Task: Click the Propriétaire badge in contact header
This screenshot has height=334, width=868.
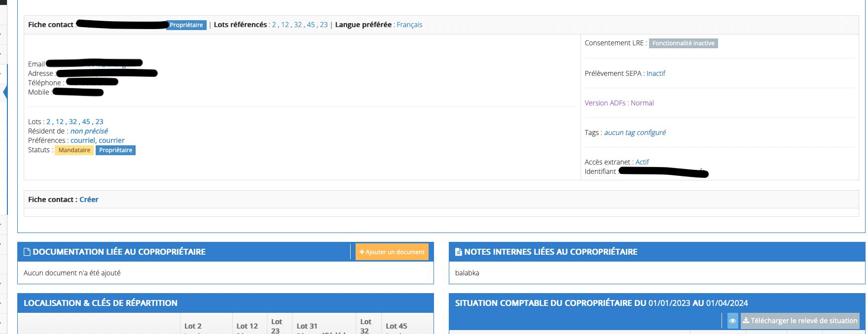Action: pyautogui.click(x=186, y=25)
